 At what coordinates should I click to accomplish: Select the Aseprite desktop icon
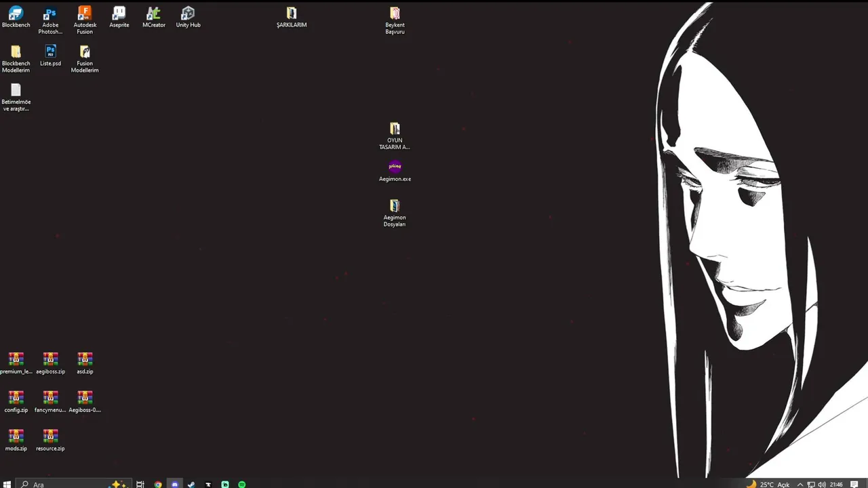click(x=119, y=18)
